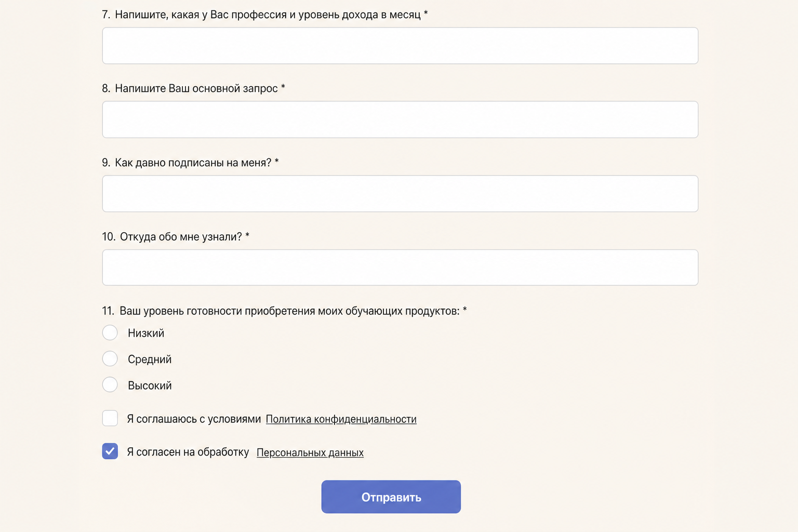This screenshot has width=798, height=532.
Task: Focus the 'Ваш основной запрос' text field
Action: (400, 119)
